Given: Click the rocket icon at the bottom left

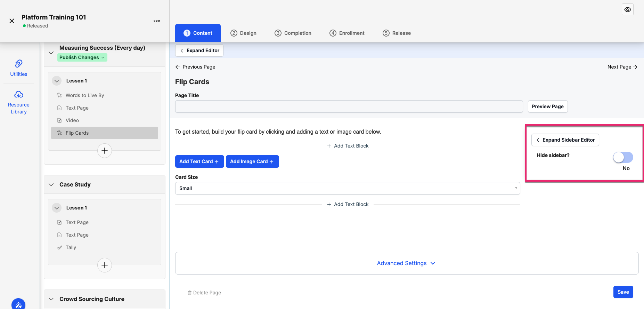Looking at the screenshot, I should (x=18, y=304).
